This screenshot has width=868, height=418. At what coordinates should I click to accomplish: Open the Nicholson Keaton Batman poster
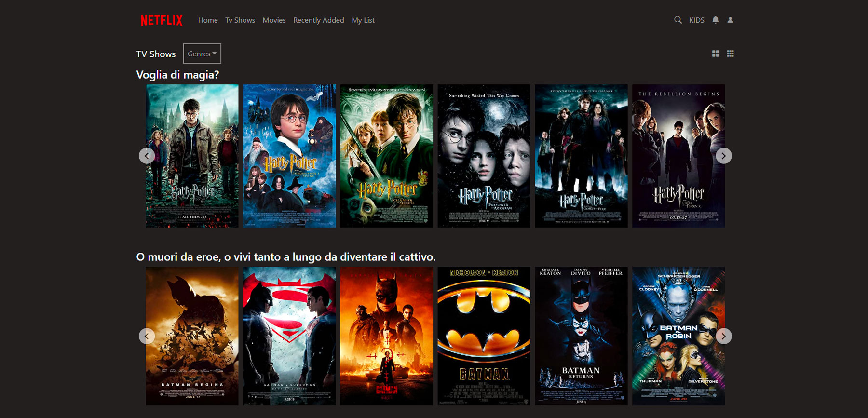click(x=484, y=336)
